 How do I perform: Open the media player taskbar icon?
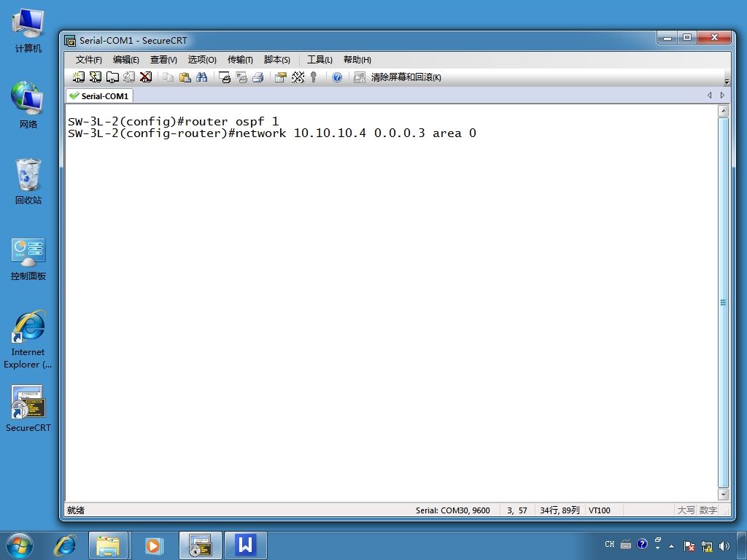pos(153,545)
